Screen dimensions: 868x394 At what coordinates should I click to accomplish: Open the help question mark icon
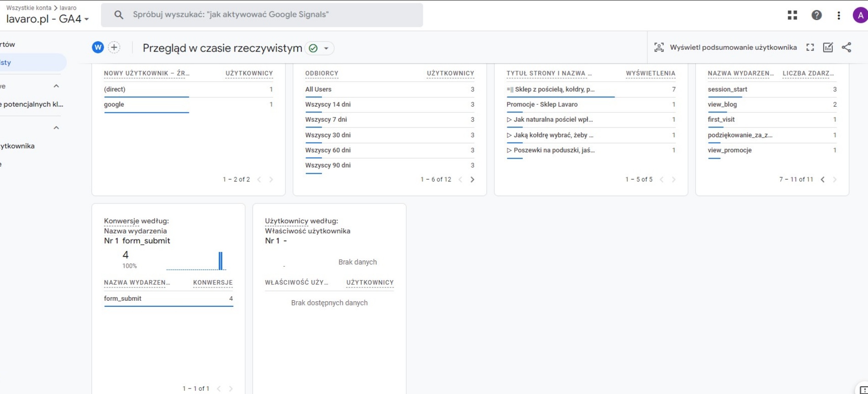click(x=816, y=15)
